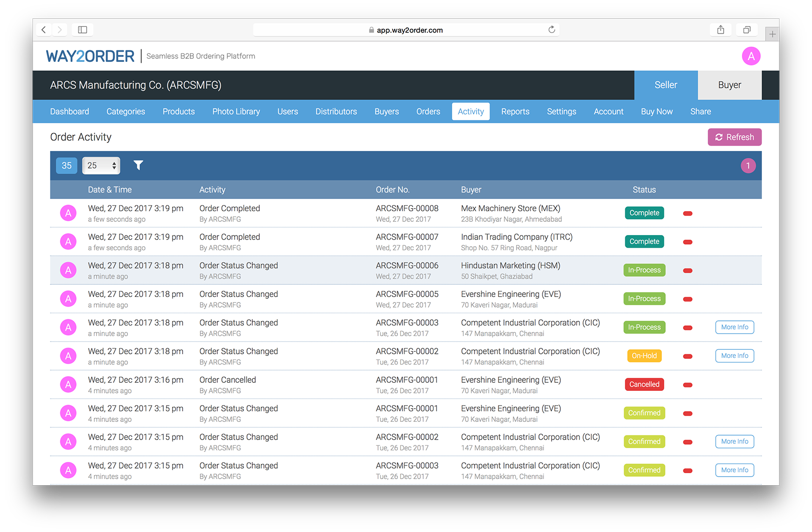Viewport: 812px width, 532px height.
Task: Open the Reports tab
Action: (515, 112)
